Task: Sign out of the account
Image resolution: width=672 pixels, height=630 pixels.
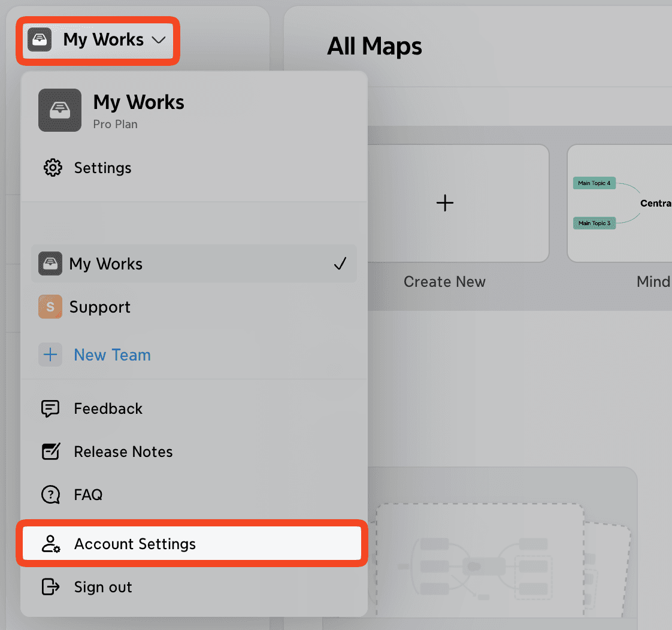Action: (194, 587)
